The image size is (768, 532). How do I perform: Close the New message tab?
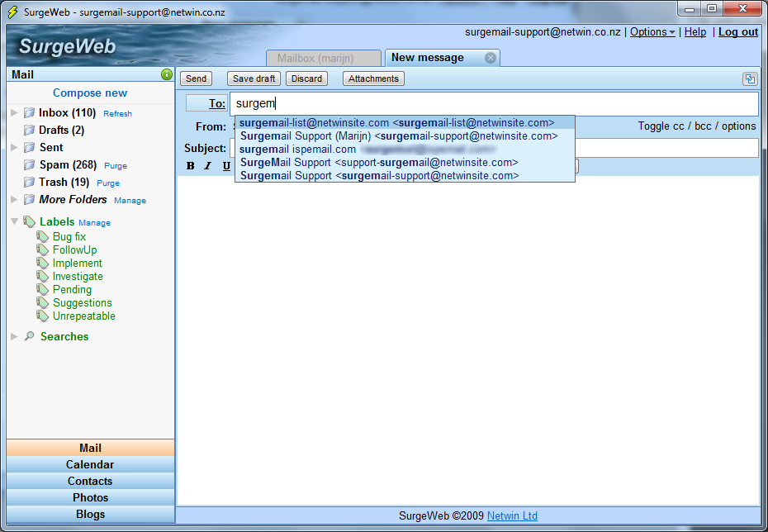coord(491,58)
